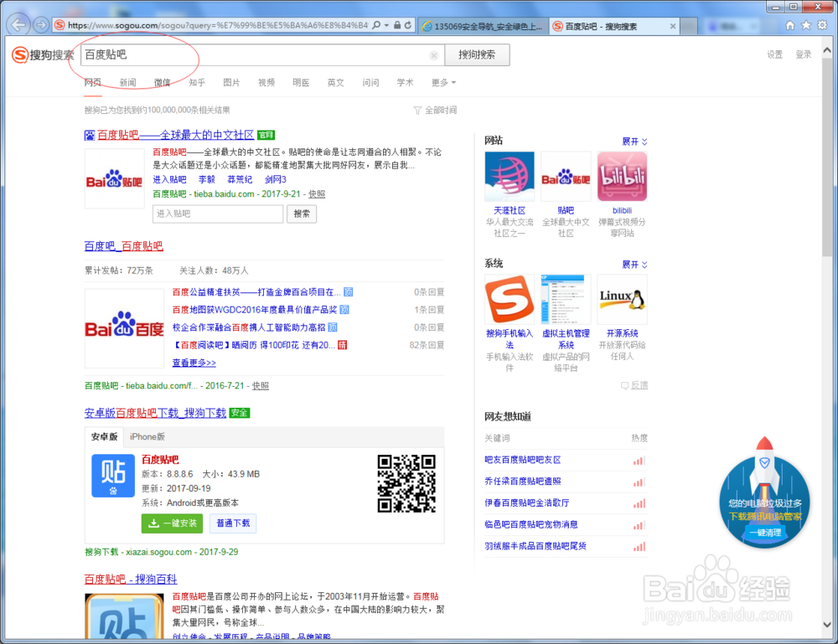Click the lock security icon in address bar
Image resolution: width=838 pixels, height=644 pixels.
(x=397, y=25)
